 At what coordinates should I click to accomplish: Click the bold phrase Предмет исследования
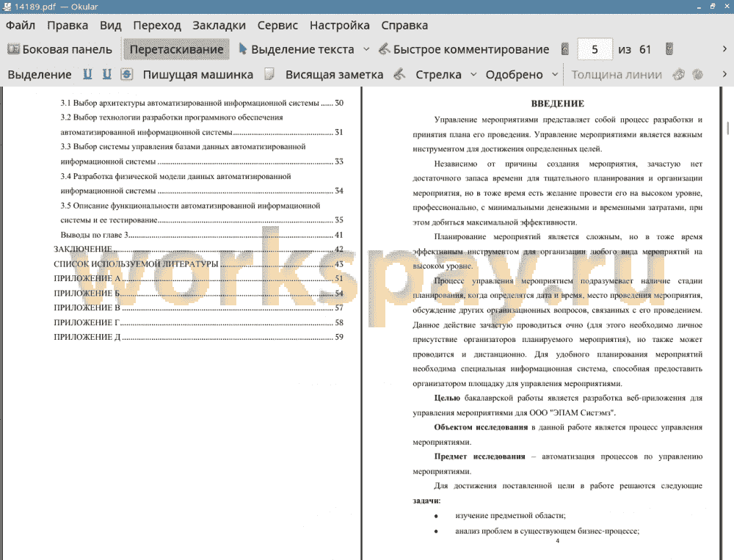click(479, 457)
